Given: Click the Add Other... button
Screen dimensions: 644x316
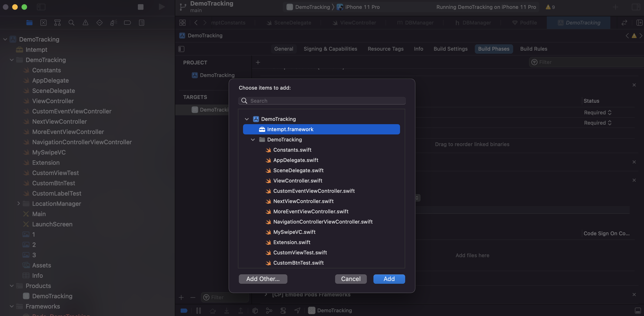Looking at the screenshot, I should click(x=263, y=279).
